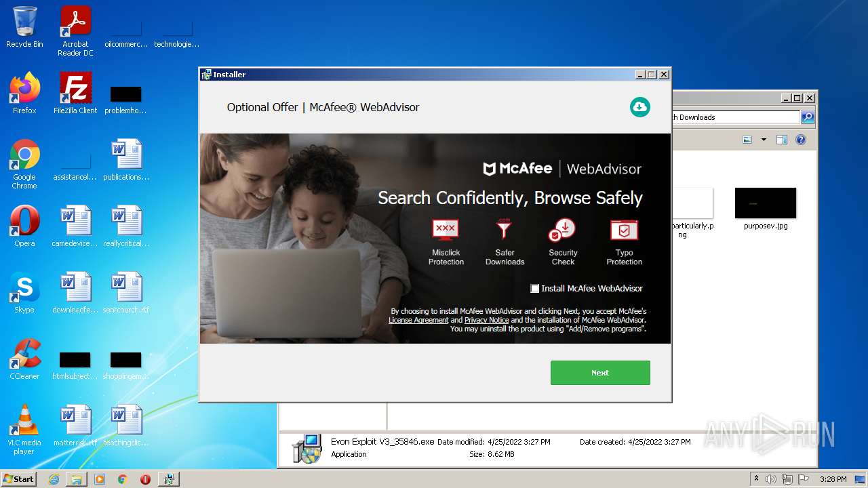Open Skype desktop shortcut

(24, 292)
